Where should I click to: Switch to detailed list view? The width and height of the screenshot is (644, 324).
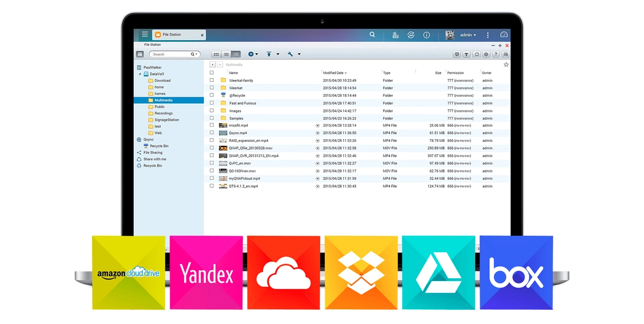point(236,54)
